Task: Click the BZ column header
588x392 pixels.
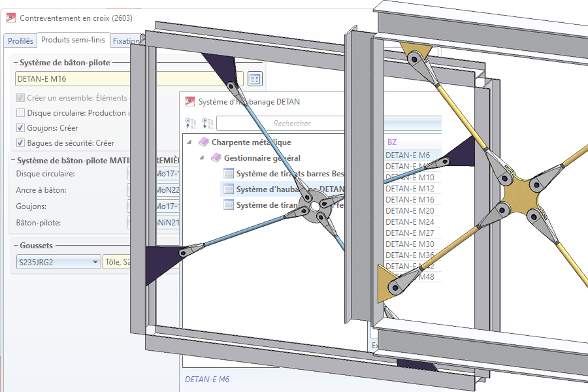Action: 392,142
